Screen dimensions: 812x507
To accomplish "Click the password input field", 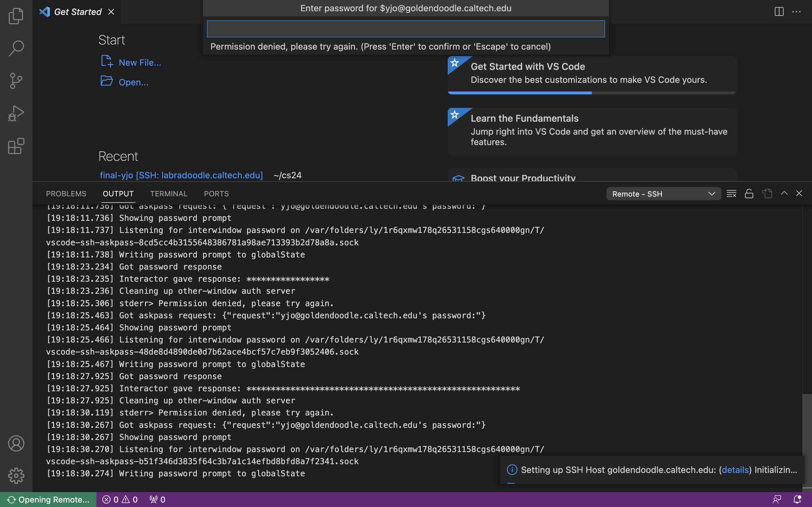I will [x=405, y=29].
